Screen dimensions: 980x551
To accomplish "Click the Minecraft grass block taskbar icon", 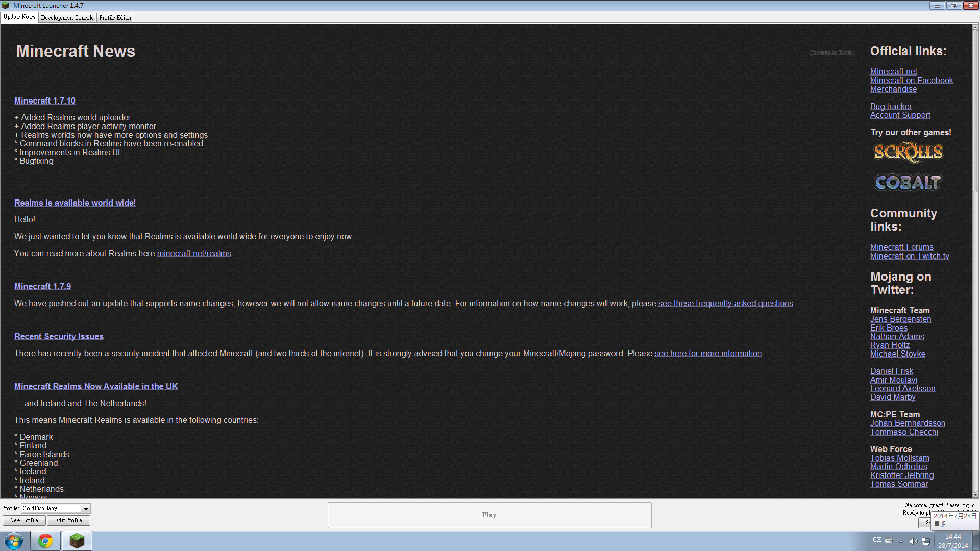I will pos(77,541).
